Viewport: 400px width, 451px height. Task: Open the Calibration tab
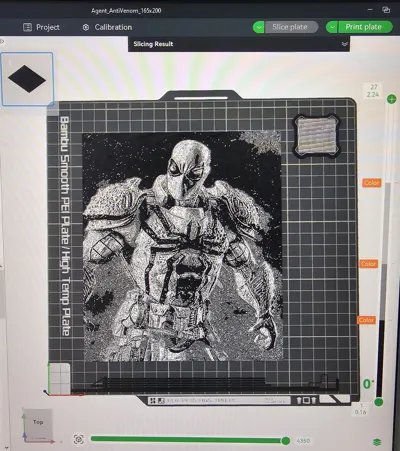[107, 27]
